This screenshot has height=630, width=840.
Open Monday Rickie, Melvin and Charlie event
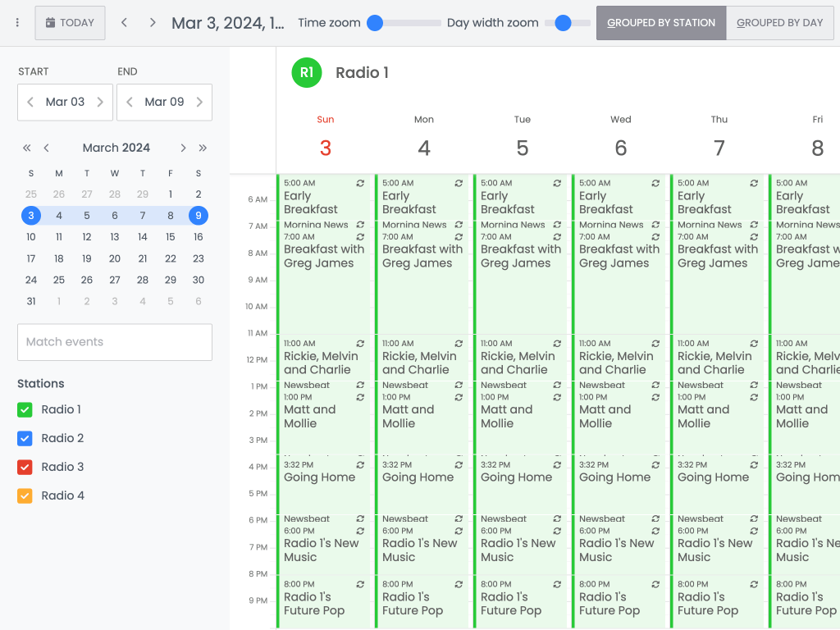point(422,358)
